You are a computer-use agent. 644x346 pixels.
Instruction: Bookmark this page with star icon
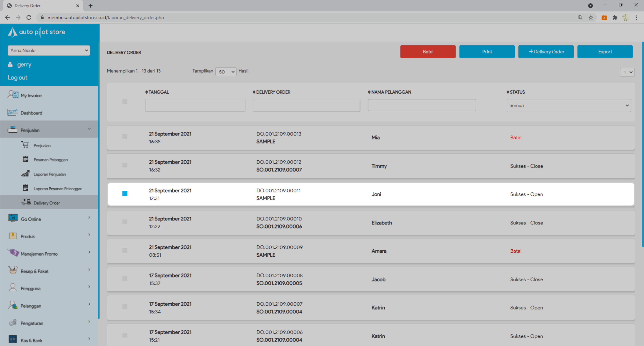coord(591,18)
